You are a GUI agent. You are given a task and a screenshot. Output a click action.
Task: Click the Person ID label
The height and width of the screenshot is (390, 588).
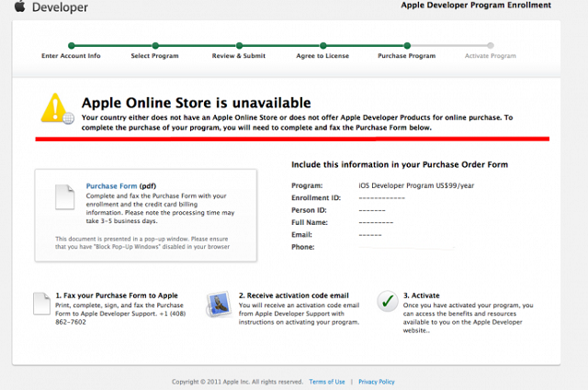tap(309, 210)
